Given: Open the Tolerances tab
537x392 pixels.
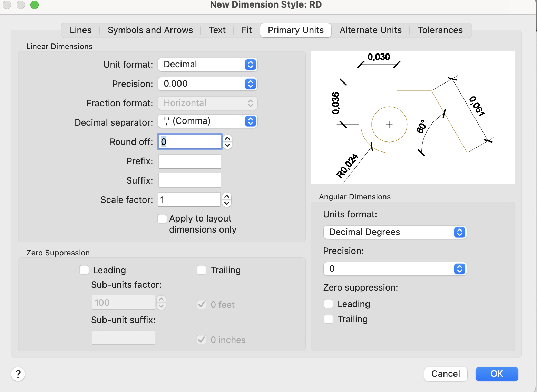Looking at the screenshot, I should pyautogui.click(x=440, y=30).
